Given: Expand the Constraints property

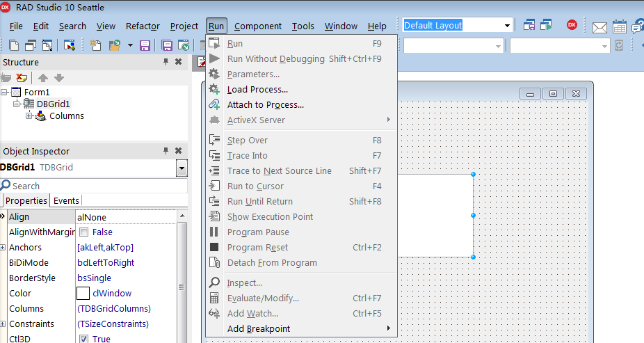Looking at the screenshot, I should click(x=3, y=324).
